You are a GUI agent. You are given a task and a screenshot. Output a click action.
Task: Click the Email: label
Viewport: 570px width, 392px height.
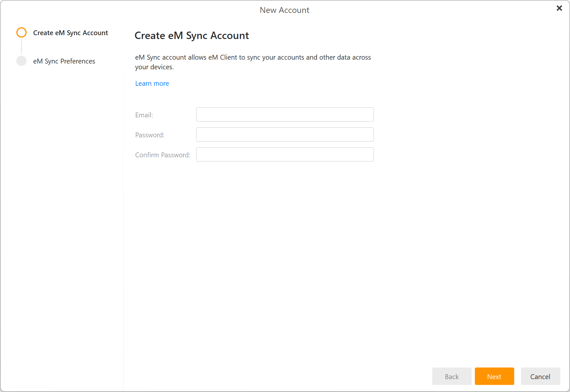pyautogui.click(x=144, y=115)
